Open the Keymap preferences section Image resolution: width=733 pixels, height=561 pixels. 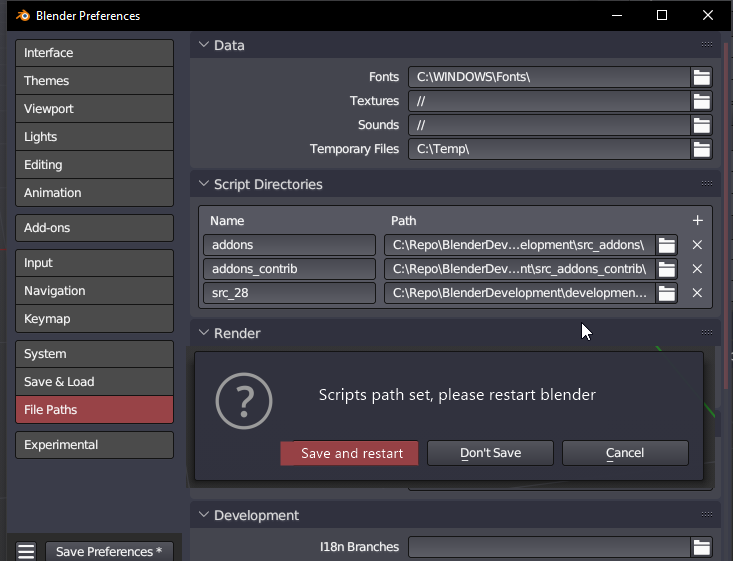94,319
